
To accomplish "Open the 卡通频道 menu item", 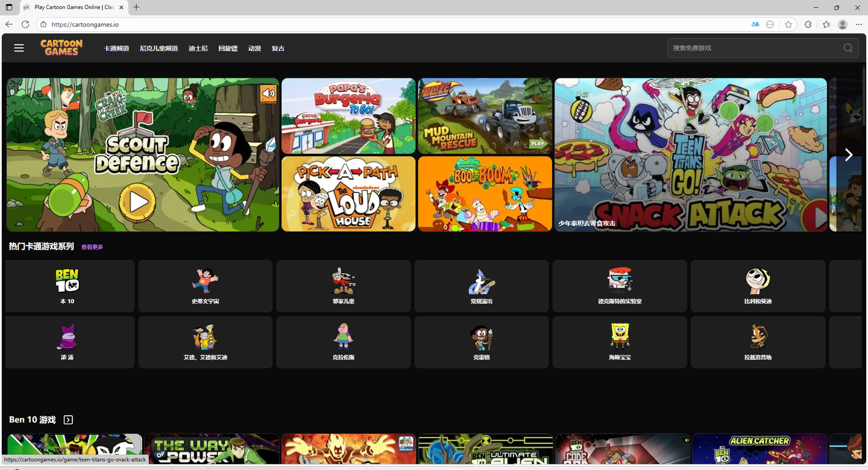I will (x=116, y=48).
